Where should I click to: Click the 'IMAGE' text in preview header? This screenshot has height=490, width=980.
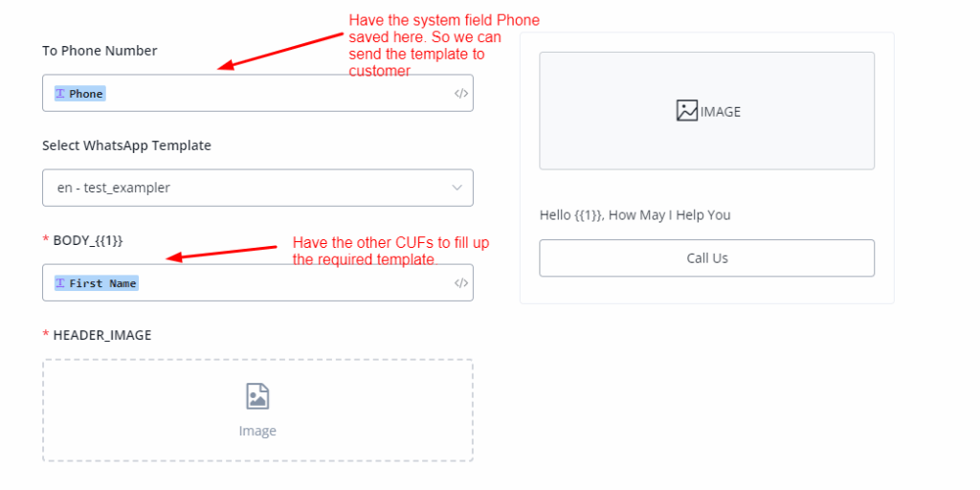click(x=721, y=111)
